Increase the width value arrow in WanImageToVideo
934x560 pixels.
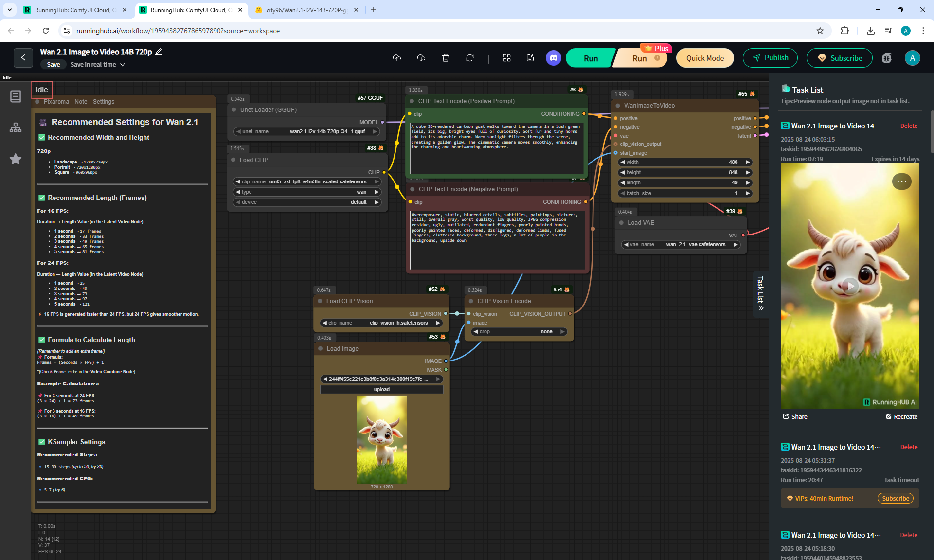click(748, 162)
